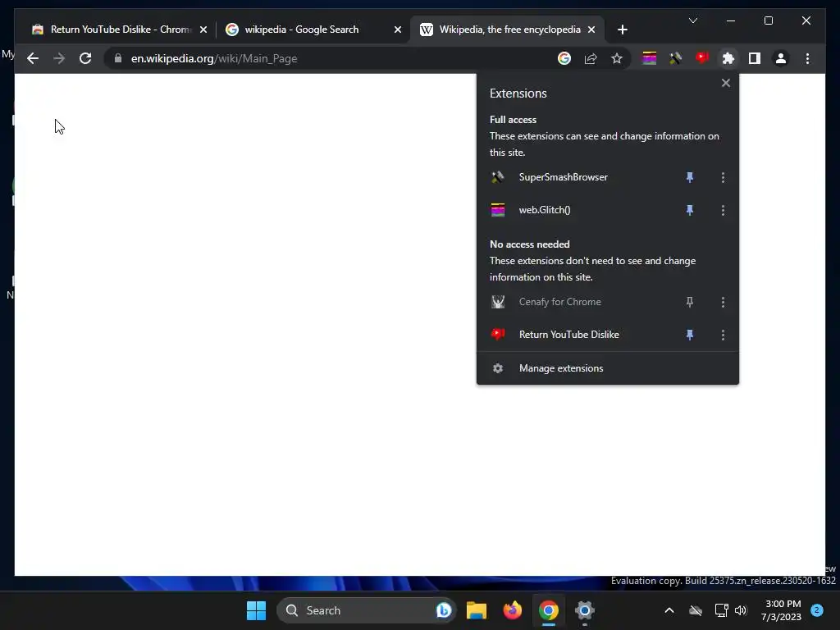Open Bing chat icon in taskbar search
Viewport: 840px width, 630px height.
[444, 610]
